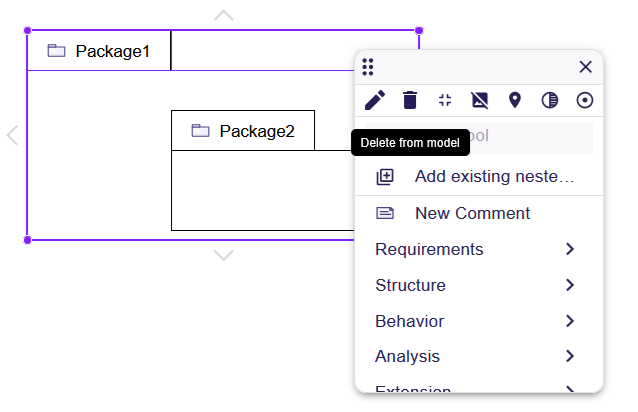Click the target circle focus icon
The image size is (638, 412).
pyautogui.click(x=585, y=100)
